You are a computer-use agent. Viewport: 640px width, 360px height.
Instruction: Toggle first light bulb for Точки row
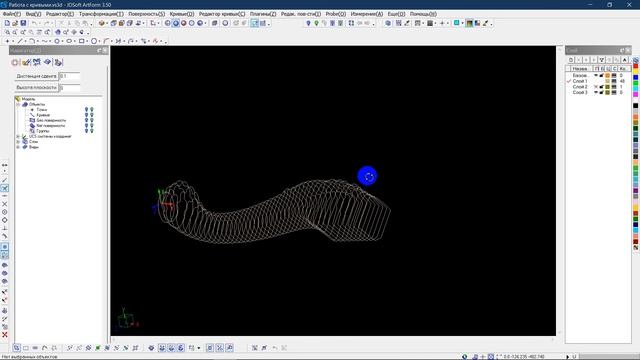click(86, 110)
